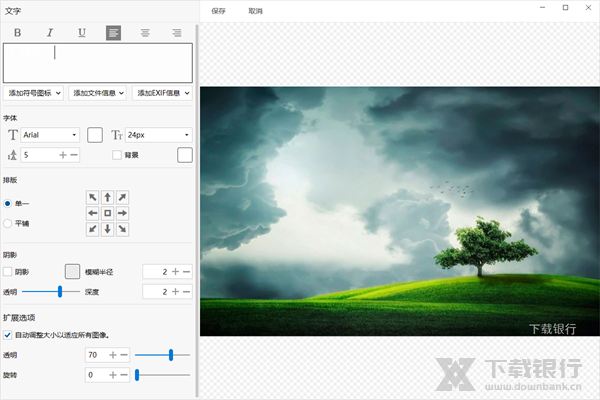Open the 添加文件信息 dropdown
The image size is (600, 400).
[98, 93]
